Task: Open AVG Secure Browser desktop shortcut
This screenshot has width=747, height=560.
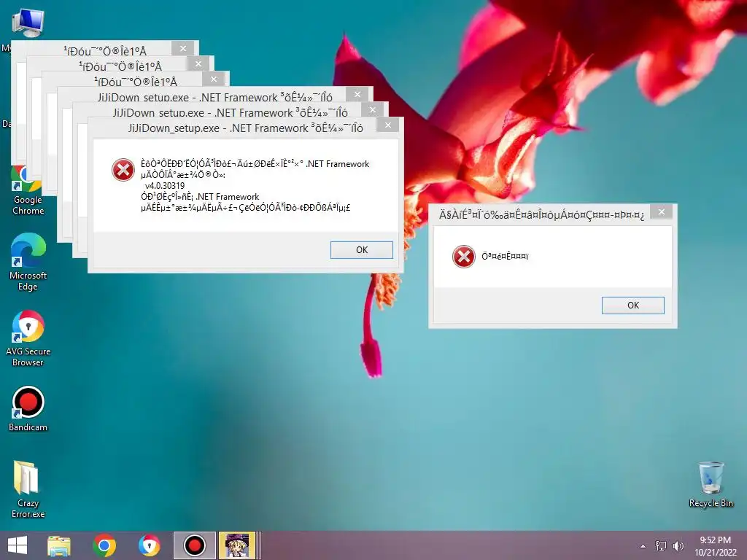Action: click(x=28, y=338)
